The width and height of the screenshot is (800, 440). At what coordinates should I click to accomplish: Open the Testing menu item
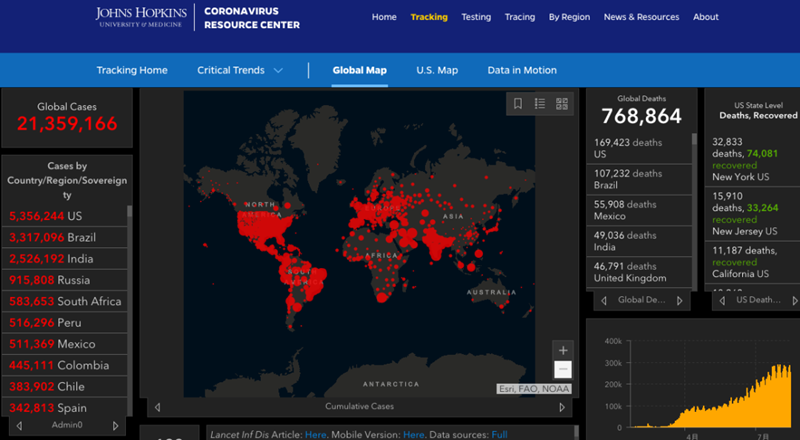click(476, 17)
